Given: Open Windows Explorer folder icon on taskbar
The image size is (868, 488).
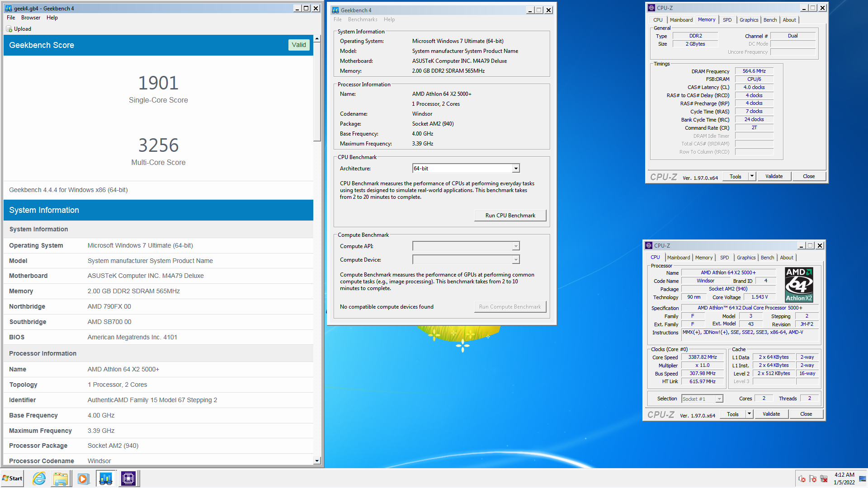Looking at the screenshot, I should tap(61, 479).
